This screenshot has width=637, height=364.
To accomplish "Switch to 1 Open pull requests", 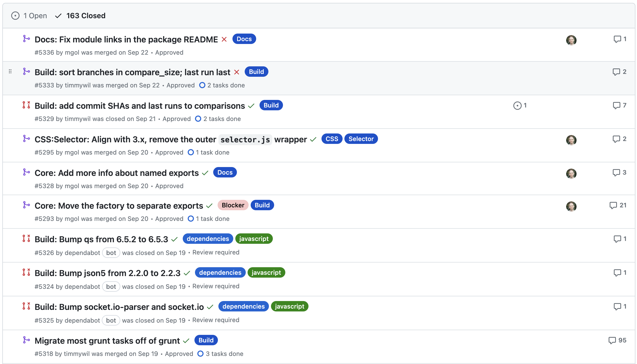I will (29, 16).
